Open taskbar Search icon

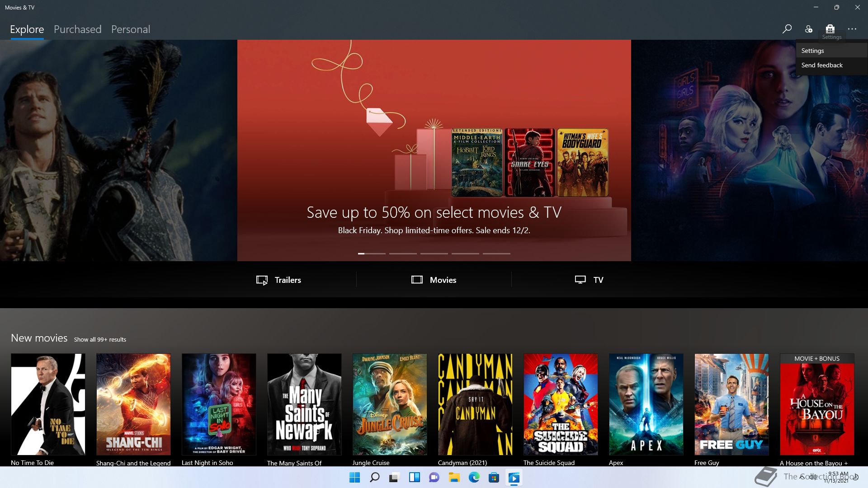point(375,478)
